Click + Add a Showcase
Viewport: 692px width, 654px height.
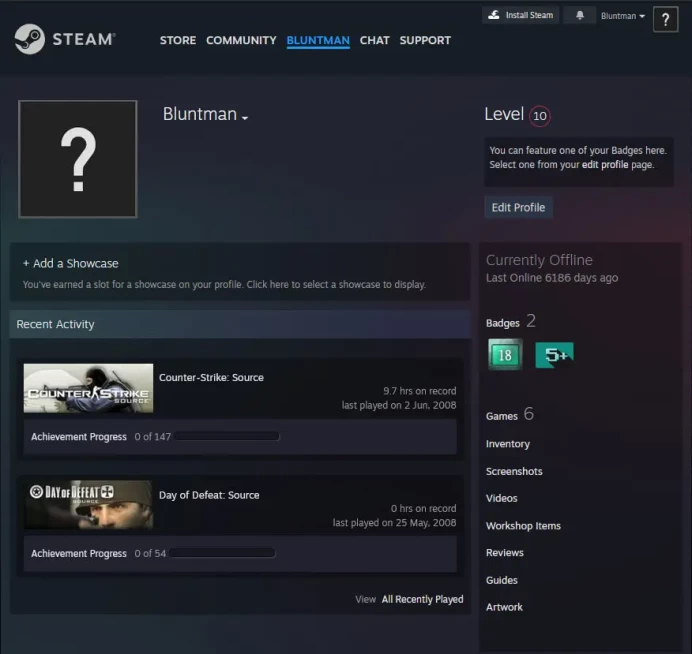click(x=71, y=263)
